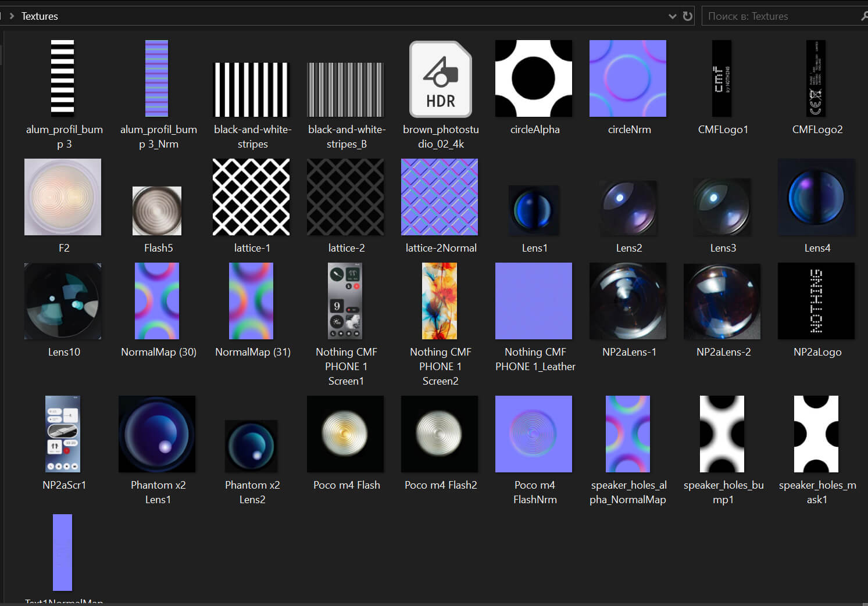Screen dimensions: 868x606
Task: Select the Nothing CMF PHONE 1_Leather texture
Action: click(534, 301)
